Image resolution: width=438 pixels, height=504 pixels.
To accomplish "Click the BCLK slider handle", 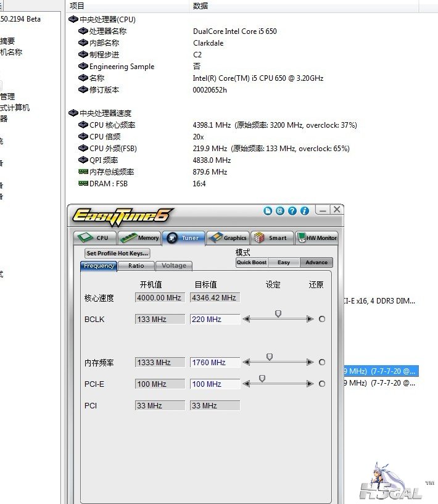I will 278,314.
